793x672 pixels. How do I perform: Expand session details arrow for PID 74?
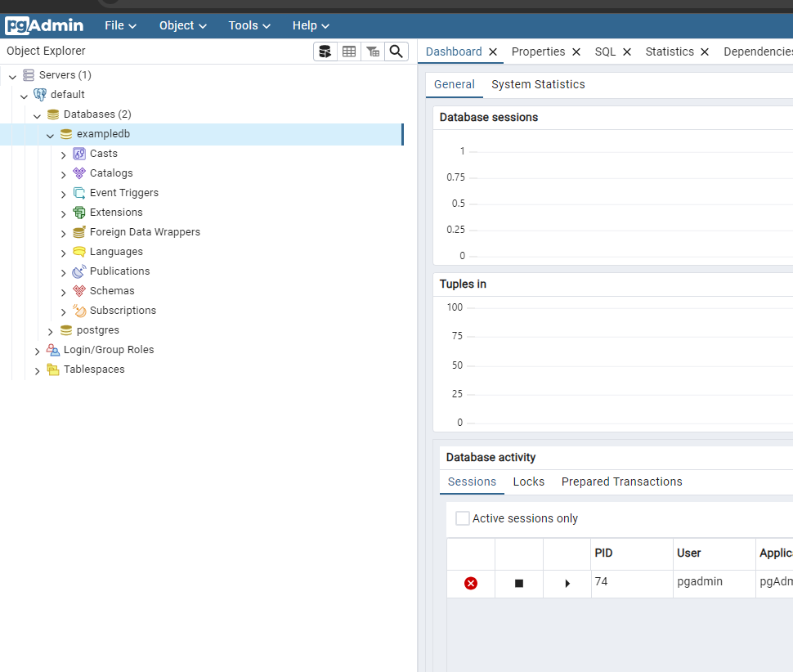click(567, 583)
